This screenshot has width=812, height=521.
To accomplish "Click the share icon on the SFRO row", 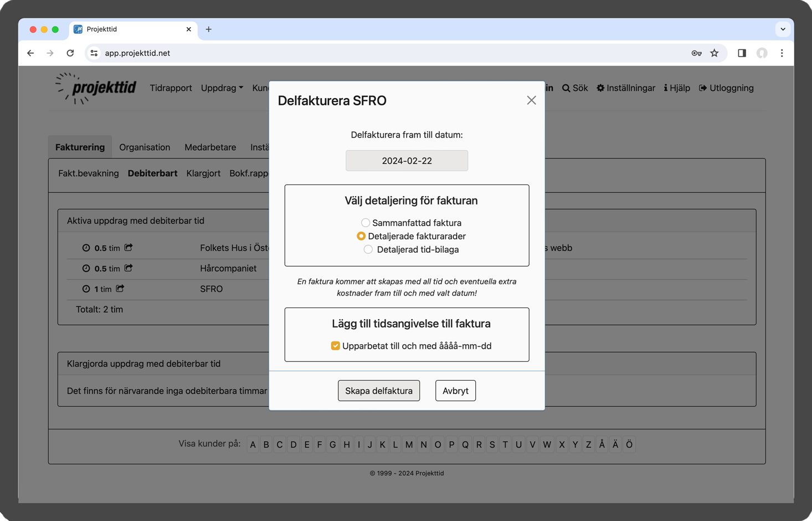I will [120, 289].
